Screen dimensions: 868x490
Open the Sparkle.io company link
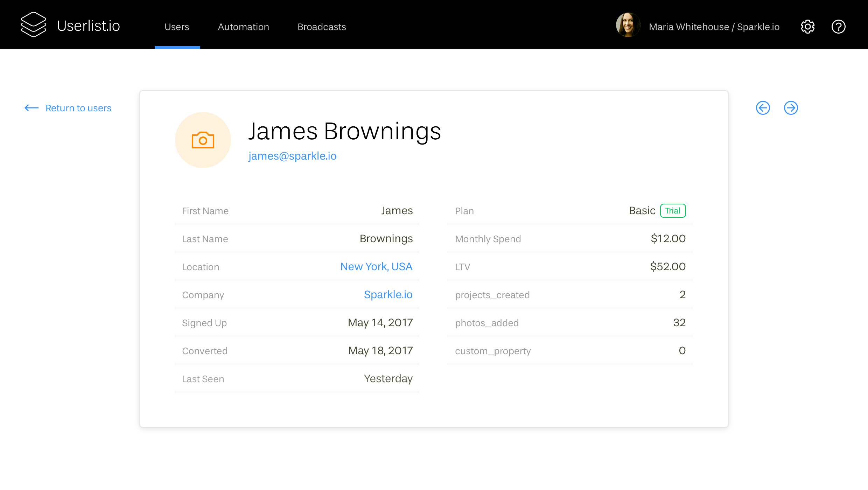pyautogui.click(x=388, y=295)
